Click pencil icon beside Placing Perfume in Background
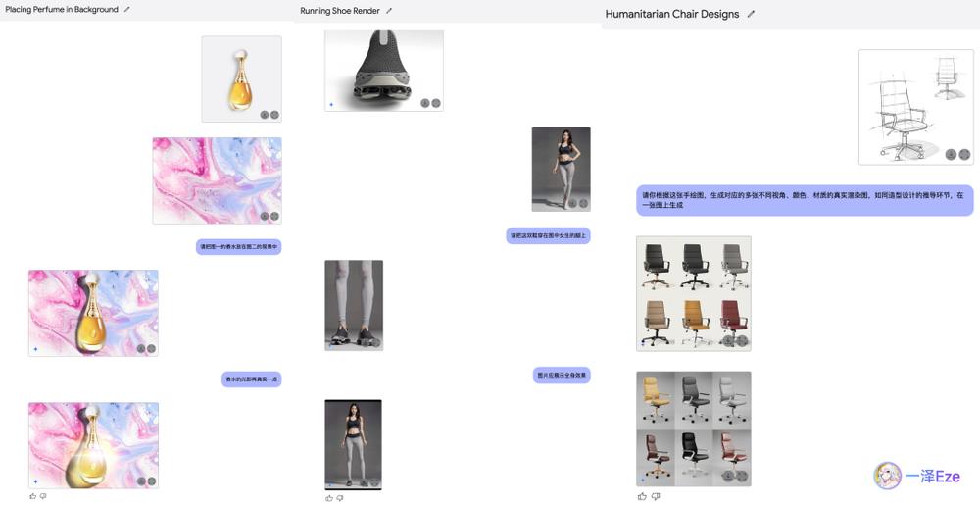 coord(127,10)
